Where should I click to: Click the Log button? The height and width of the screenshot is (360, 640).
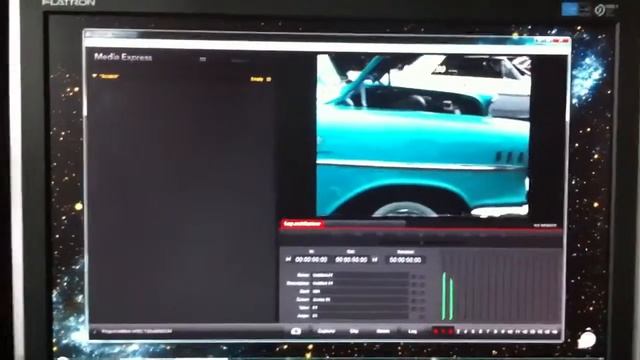tap(412, 331)
